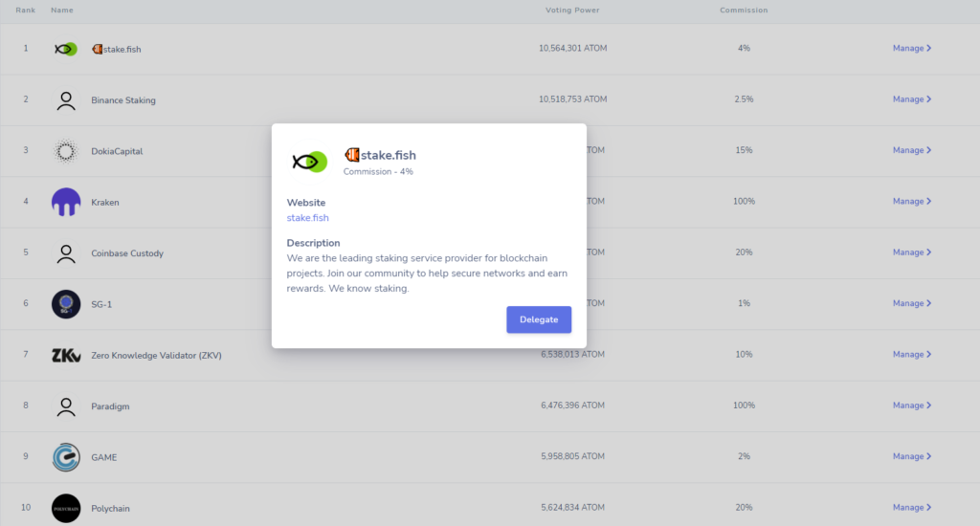Click the Coinbase Custody avatar icon
Screen dimensions: 980x526
coord(66,253)
